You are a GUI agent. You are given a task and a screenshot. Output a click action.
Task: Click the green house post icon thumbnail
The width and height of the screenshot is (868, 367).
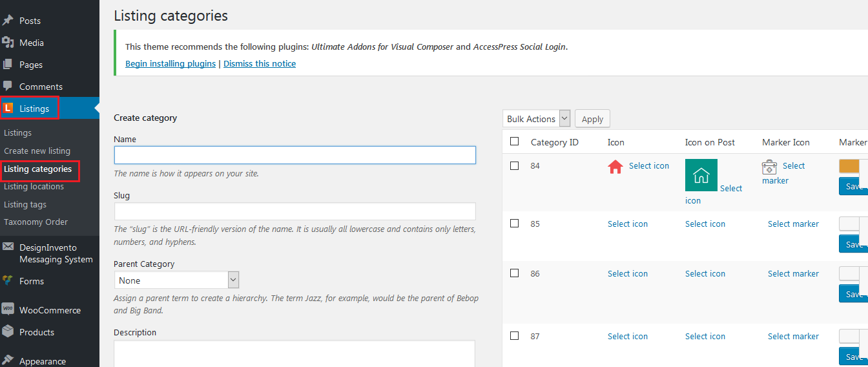tap(701, 175)
